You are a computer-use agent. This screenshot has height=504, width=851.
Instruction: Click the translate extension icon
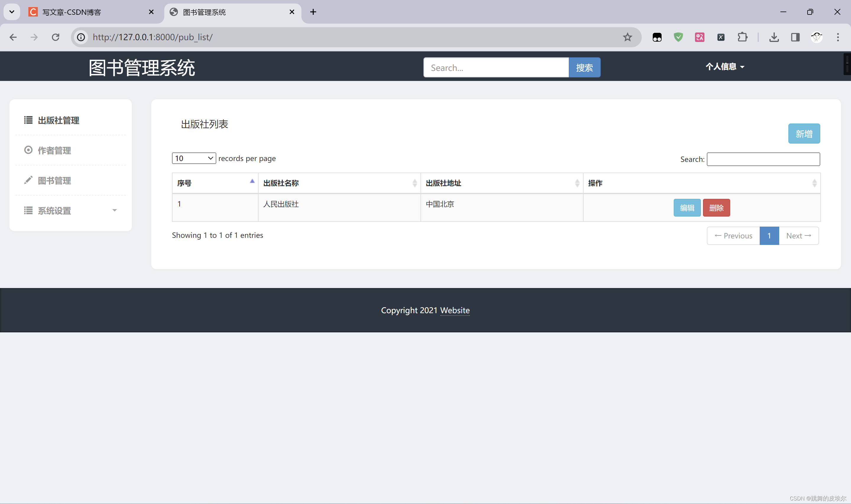coord(699,37)
